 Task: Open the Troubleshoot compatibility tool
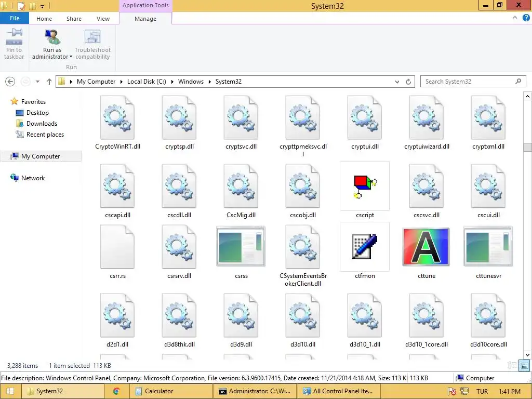point(92,44)
